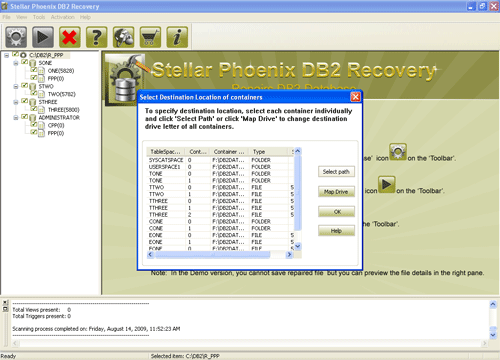Toggle the ADMINISTRATOR checkbox
This screenshot has height=360, width=500.
(x=24, y=116)
